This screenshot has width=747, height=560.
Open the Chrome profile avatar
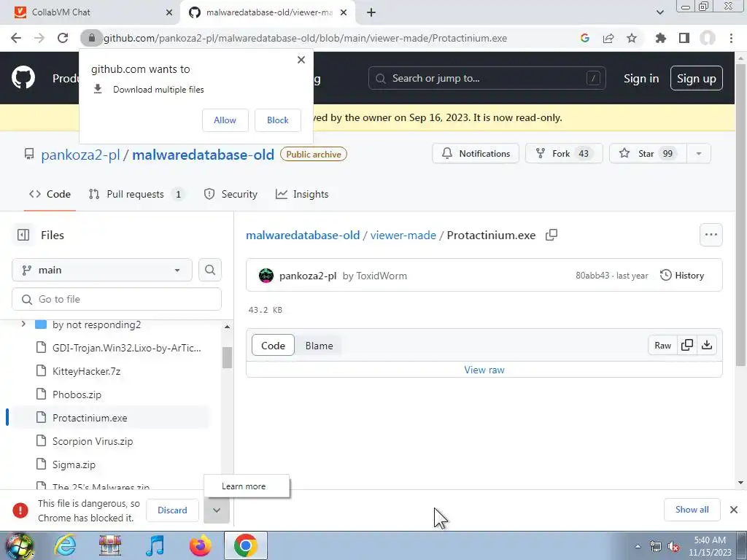pyautogui.click(x=708, y=38)
